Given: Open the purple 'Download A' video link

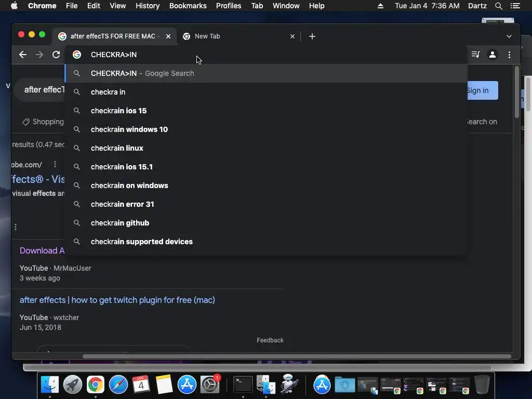Looking at the screenshot, I should (42, 250).
